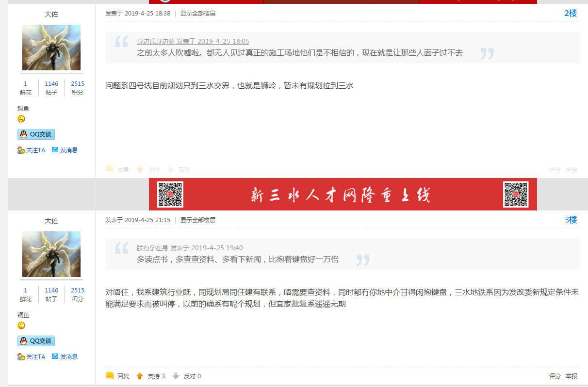
Task: Open the 3楼 floor number link
Action: click(572, 220)
